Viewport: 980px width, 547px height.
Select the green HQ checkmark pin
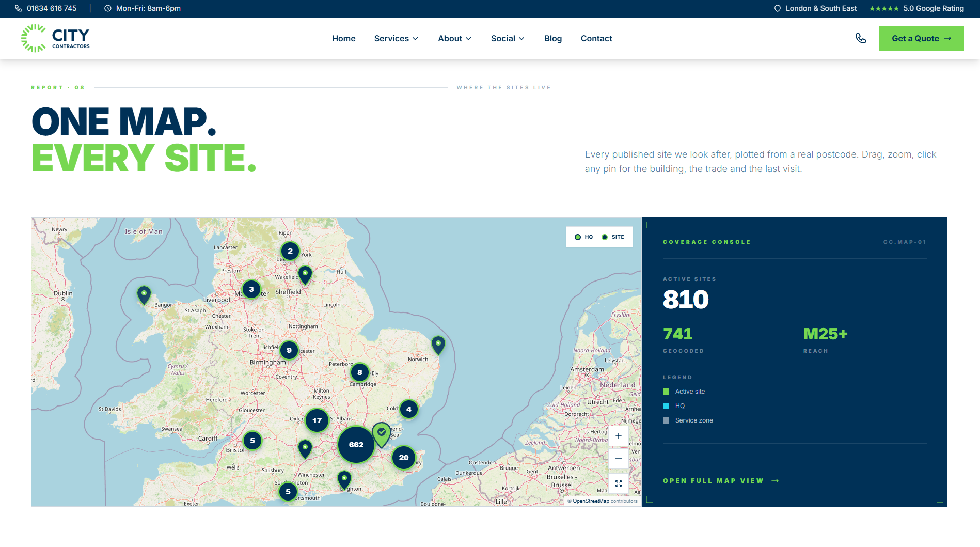click(382, 434)
